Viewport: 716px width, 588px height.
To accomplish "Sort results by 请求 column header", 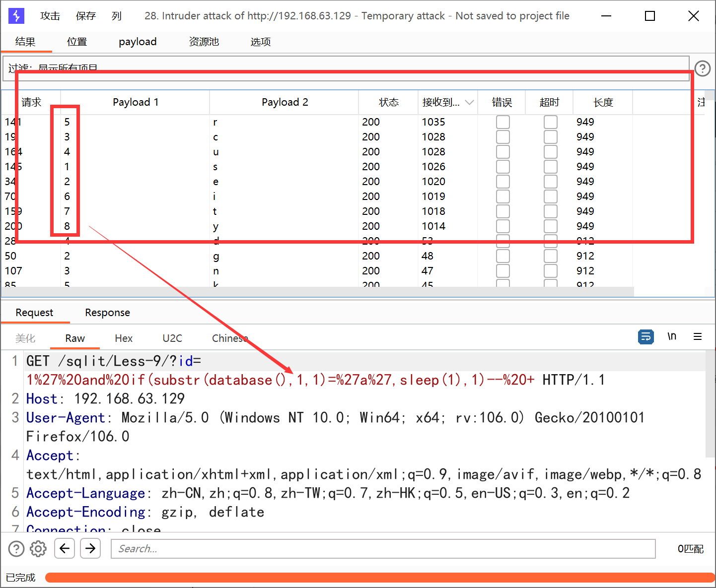I will click(x=31, y=102).
